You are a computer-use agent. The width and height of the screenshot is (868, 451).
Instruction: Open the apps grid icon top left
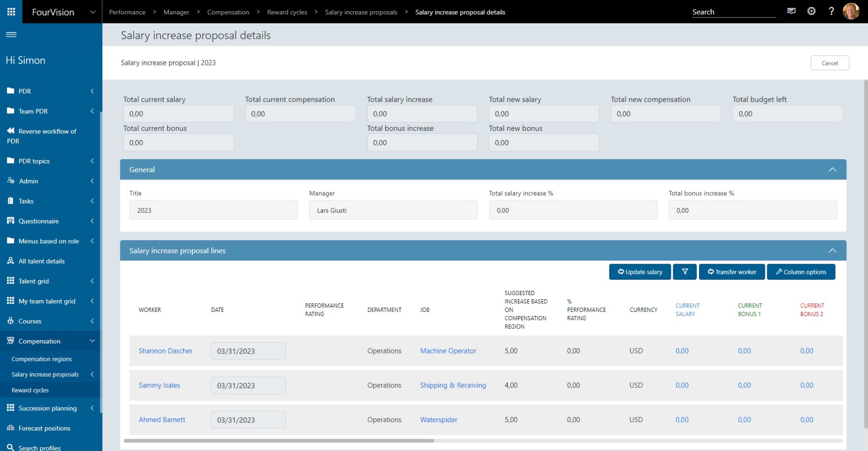coord(11,11)
